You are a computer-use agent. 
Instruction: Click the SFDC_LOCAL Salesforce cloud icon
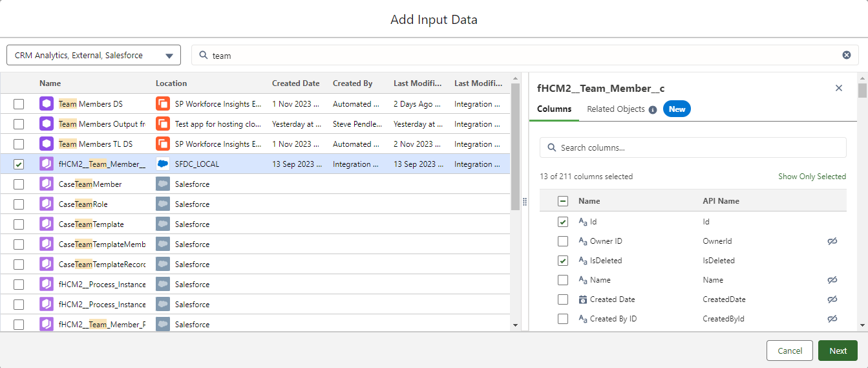pyautogui.click(x=163, y=164)
